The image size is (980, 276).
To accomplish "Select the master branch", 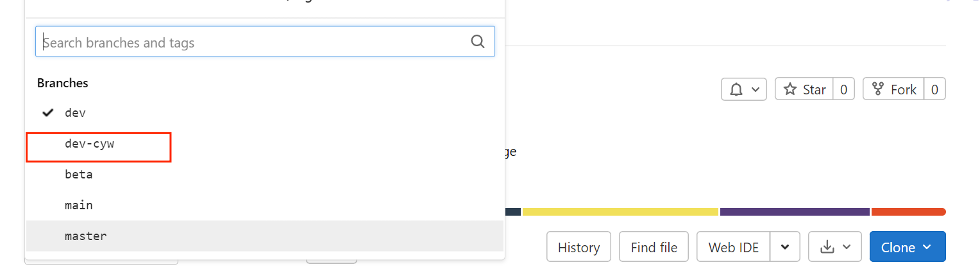I will (86, 236).
